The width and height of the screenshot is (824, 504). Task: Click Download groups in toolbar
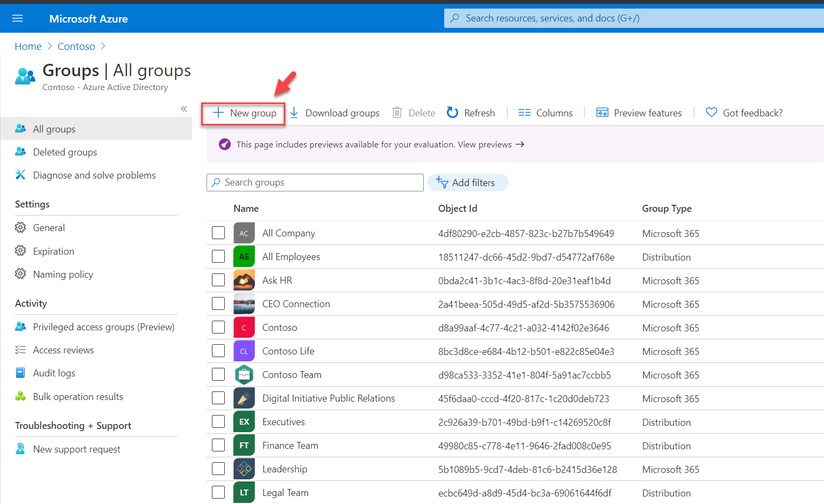(335, 113)
